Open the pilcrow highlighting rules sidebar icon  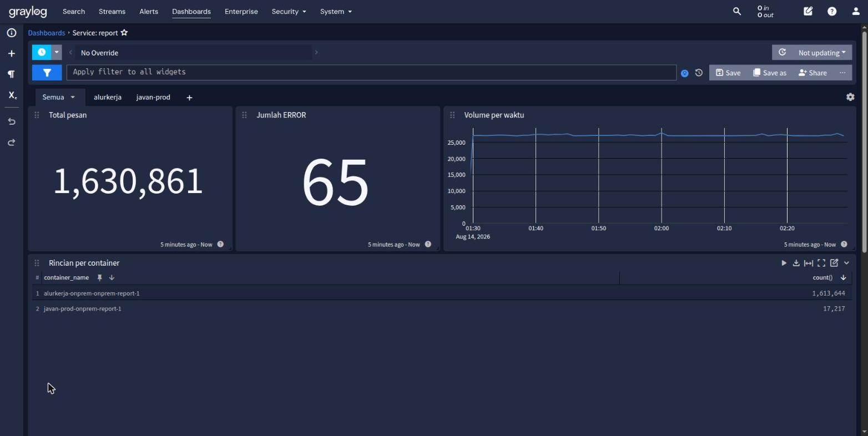11,74
